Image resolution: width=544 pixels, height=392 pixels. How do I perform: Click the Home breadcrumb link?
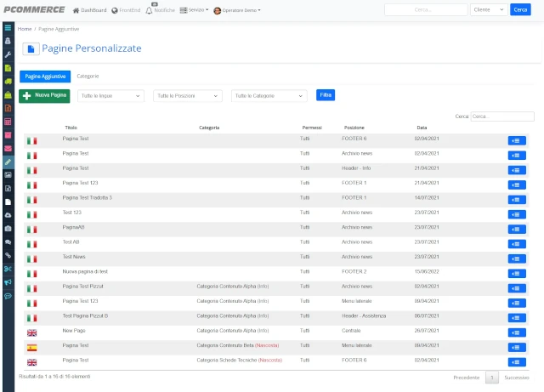click(25, 29)
